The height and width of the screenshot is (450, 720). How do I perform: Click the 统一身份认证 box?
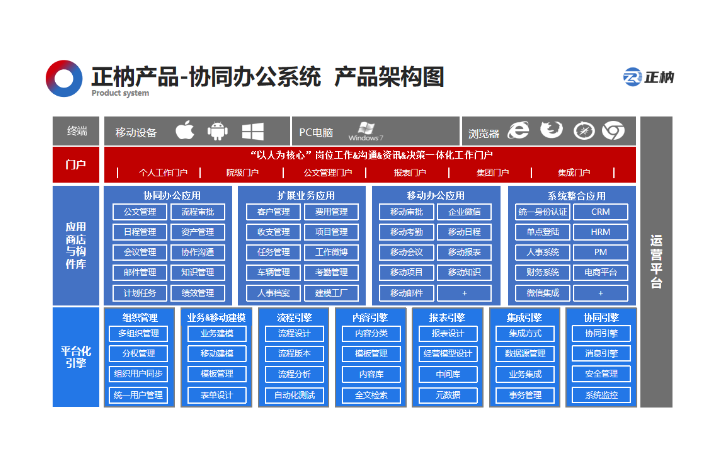click(542, 212)
